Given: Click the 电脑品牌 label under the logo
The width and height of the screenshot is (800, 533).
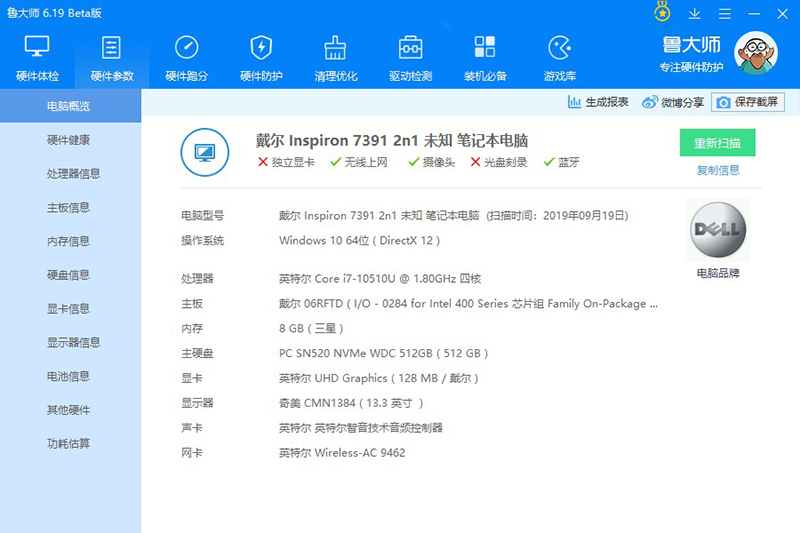Looking at the screenshot, I should point(718,273).
